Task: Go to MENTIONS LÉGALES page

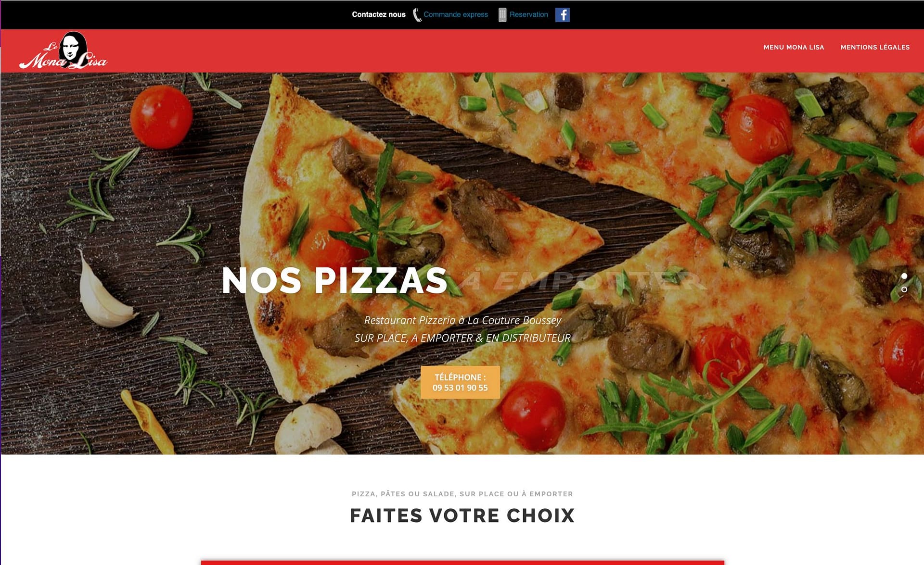Action: click(875, 47)
